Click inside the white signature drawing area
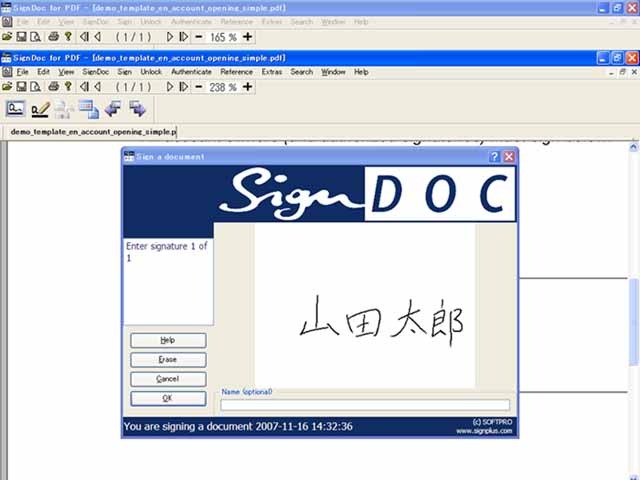This screenshot has width=640, height=480. click(x=365, y=306)
